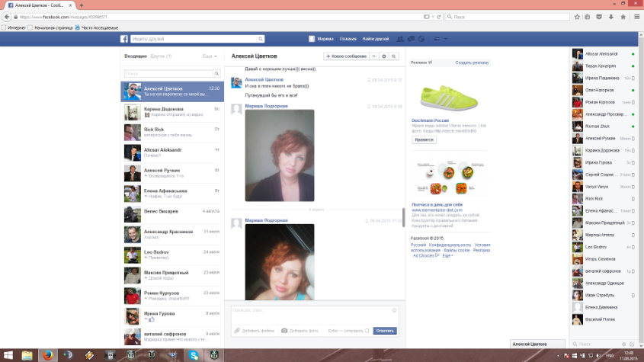Image resolution: width=644 pixels, height=362 pixels.
Task: Click the Новое сообщение button
Action: [347, 56]
